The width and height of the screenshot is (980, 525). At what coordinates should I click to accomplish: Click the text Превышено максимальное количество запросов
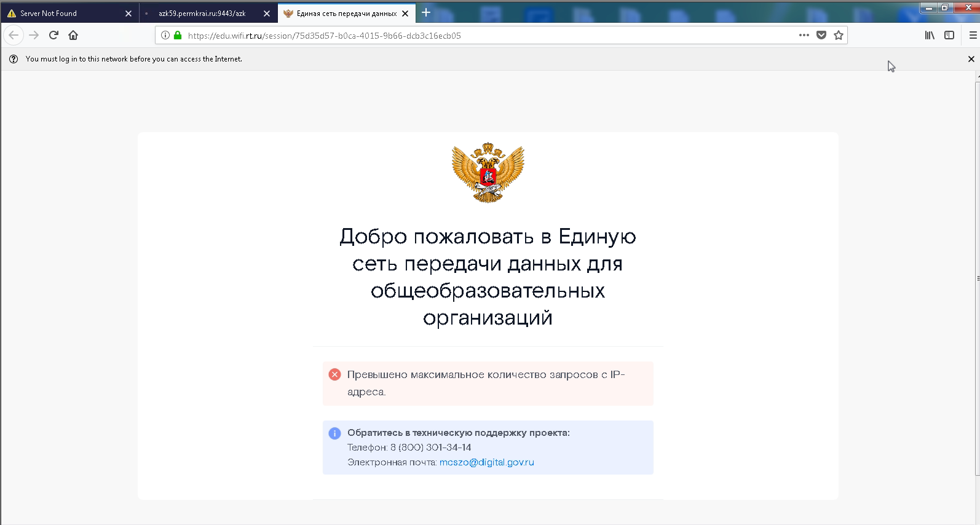click(x=472, y=374)
